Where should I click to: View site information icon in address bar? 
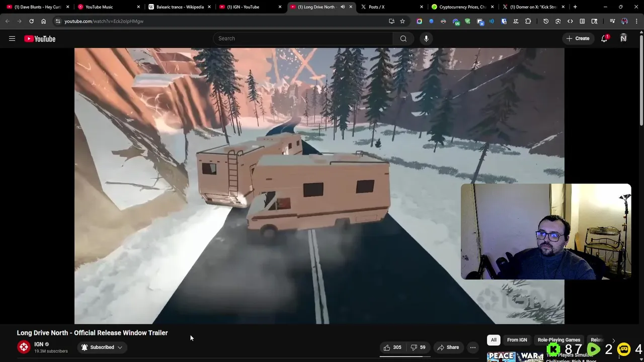pyautogui.click(x=58, y=21)
